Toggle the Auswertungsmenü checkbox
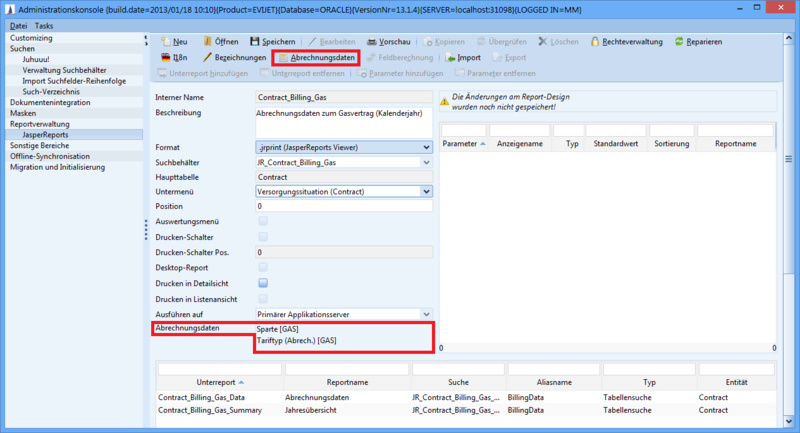 pos(263,221)
